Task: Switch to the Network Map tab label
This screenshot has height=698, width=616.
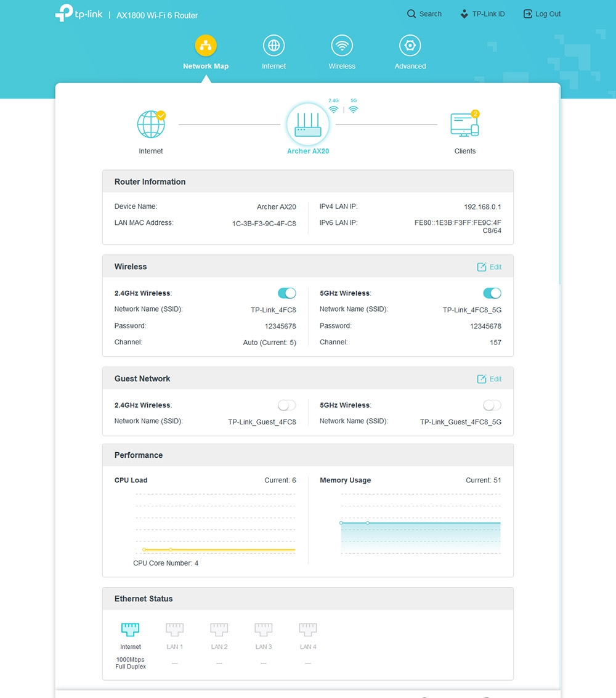Action: coord(206,66)
